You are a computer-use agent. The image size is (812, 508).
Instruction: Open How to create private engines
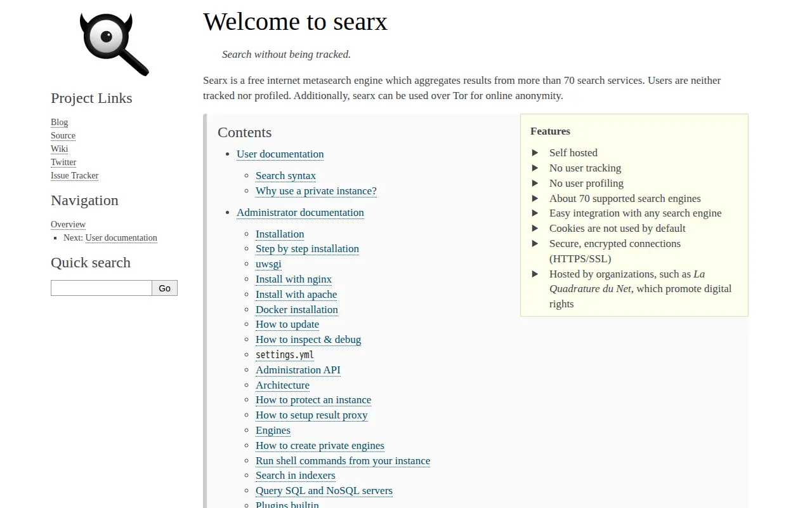point(320,445)
